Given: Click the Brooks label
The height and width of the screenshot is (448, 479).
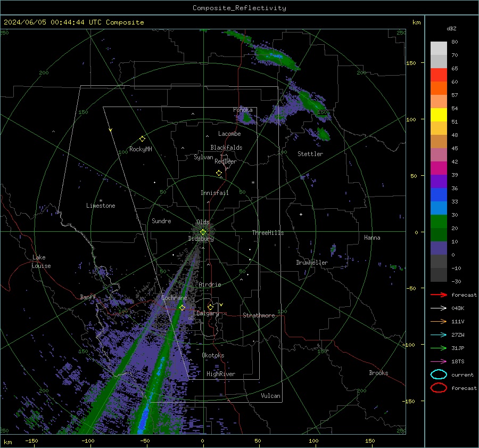Looking at the screenshot, I should tap(378, 373).
